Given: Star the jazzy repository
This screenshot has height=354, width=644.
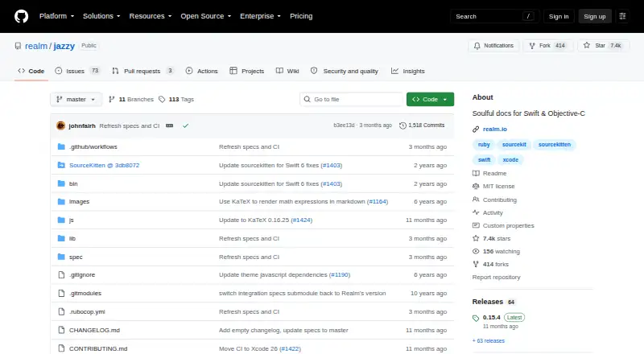Looking at the screenshot, I should (602, 46).
